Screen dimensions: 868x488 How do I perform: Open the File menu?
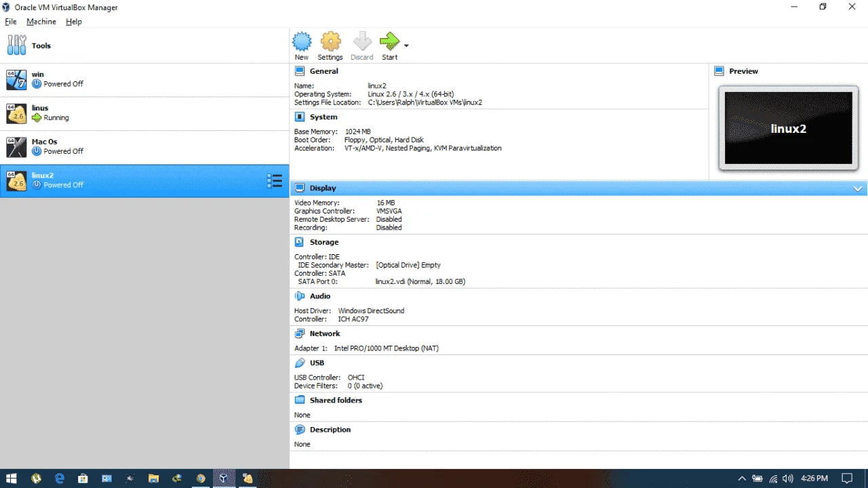[x=11, y=22]
